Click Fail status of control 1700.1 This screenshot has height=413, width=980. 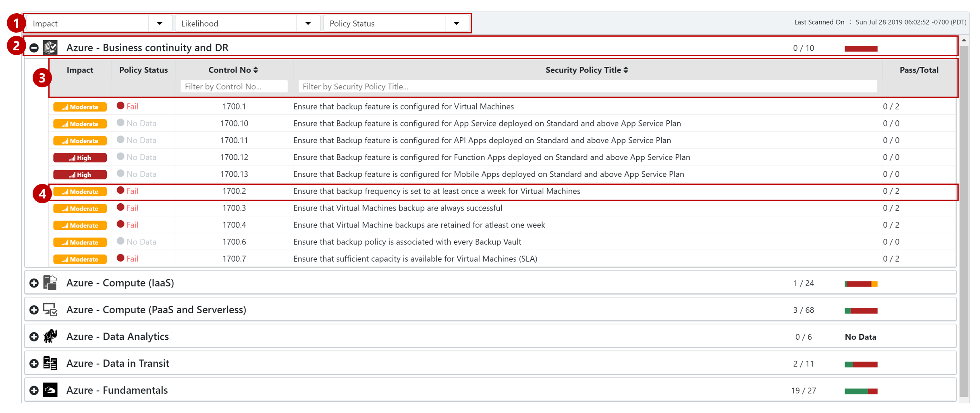click(127, 106)
